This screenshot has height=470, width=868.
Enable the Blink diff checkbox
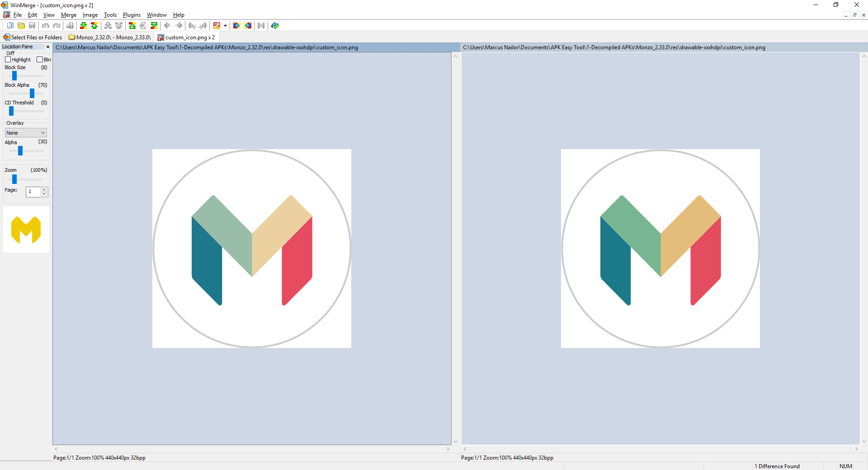(39, 60)
